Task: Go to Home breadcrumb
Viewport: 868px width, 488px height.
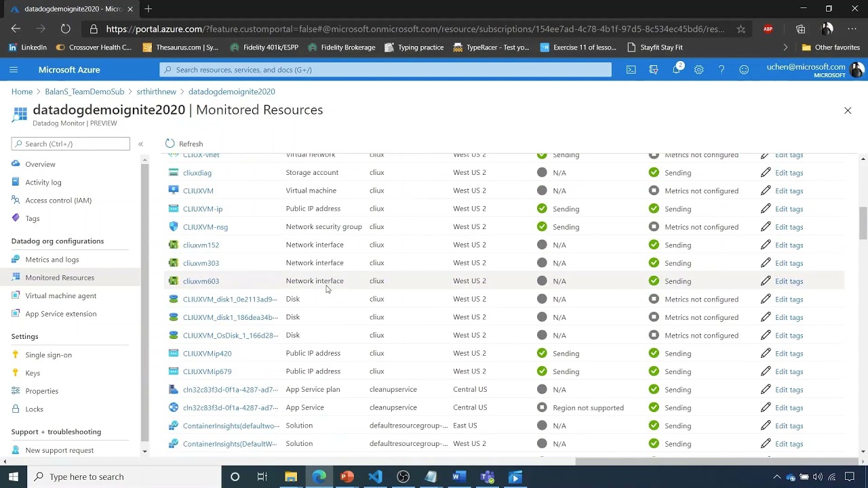Action: pyautogui.click(x=22, y=91)
